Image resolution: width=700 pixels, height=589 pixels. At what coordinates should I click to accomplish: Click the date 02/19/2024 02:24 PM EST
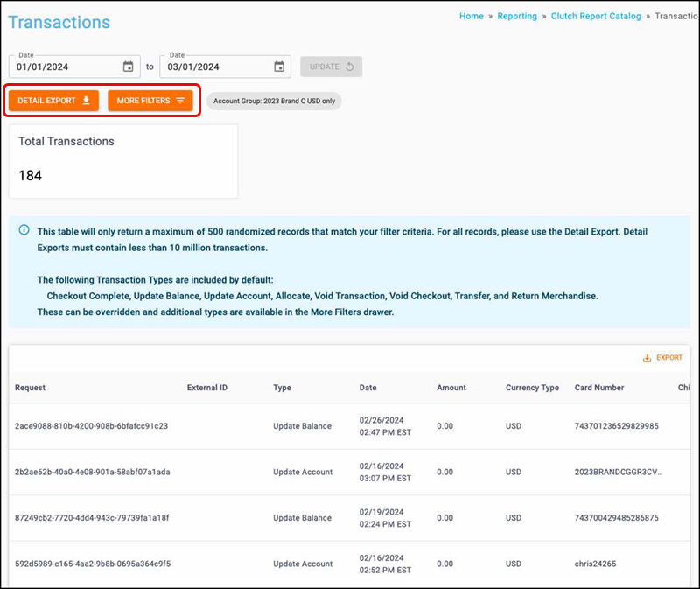[x=385, y=518]
